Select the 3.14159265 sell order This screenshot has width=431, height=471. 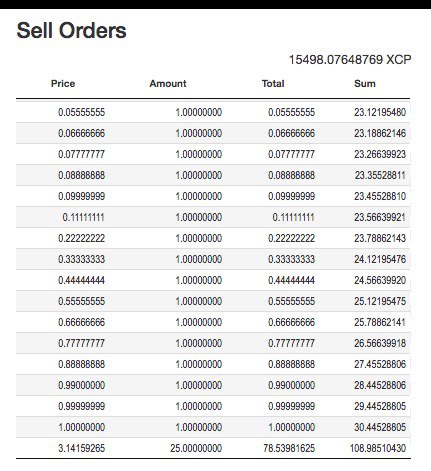point(213,448)
